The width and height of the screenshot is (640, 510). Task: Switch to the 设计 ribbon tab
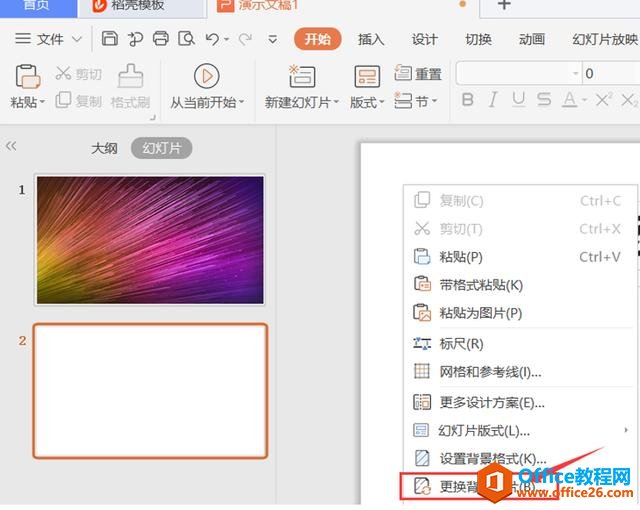424,39
